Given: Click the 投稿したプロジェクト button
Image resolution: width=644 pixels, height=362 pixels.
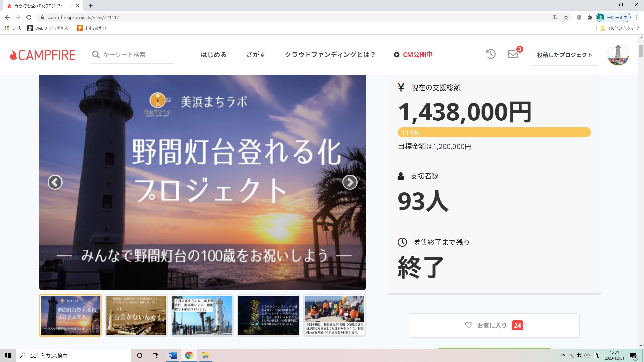Looking at the screenshot, I should tap(565, 55).
